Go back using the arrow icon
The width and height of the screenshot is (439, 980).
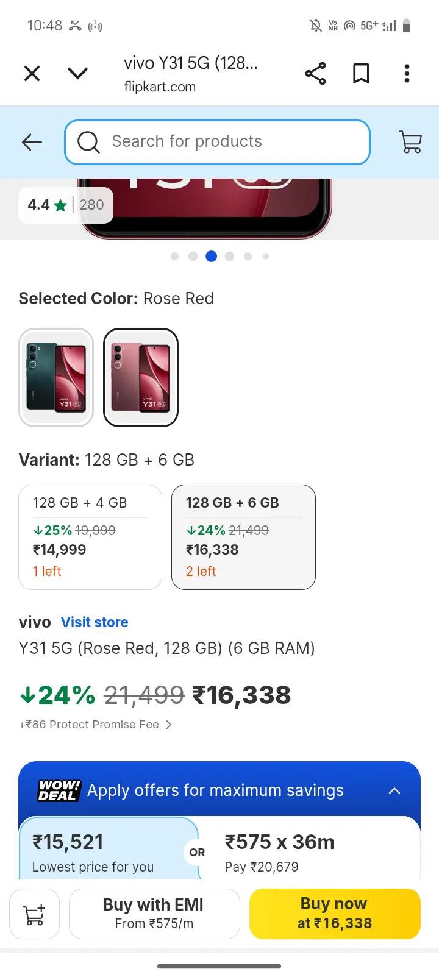pos(31,142)
